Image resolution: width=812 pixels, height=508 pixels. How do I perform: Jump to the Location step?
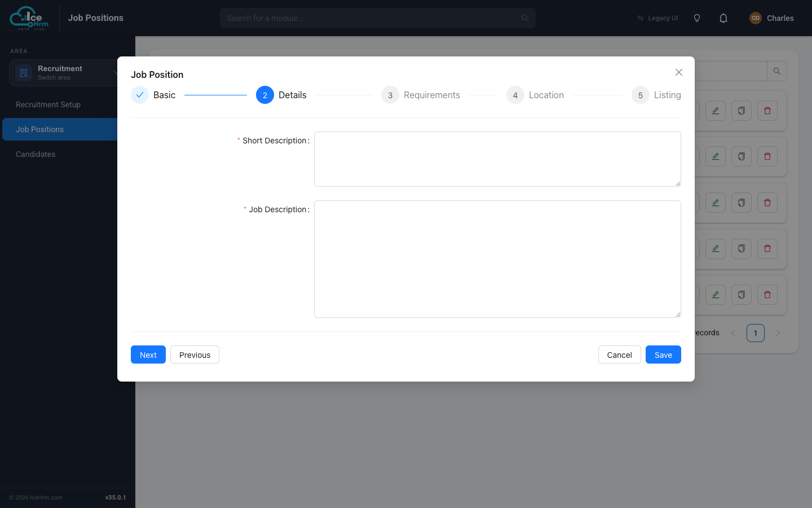(x=535, y=95)
